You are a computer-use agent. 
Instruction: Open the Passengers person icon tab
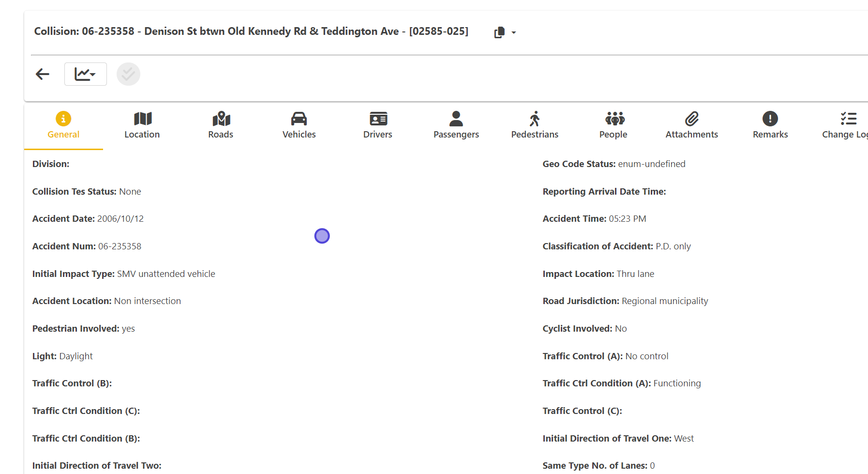point(456,125)
